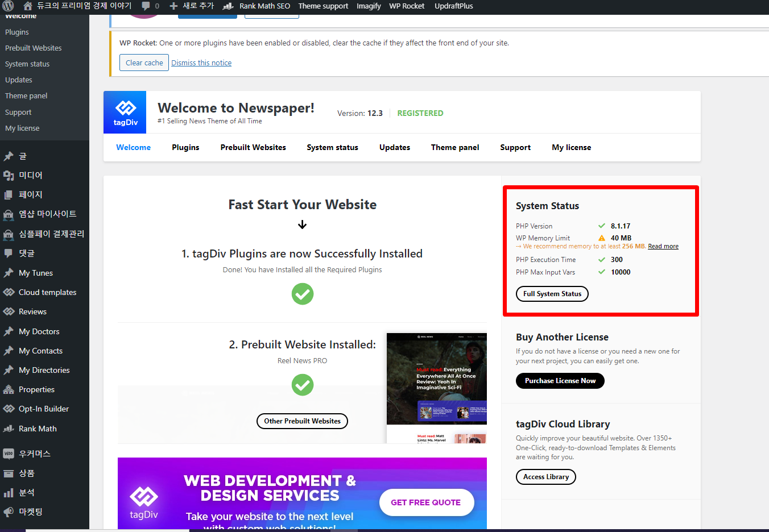Click the REGISTERED status text

point(420,113)
